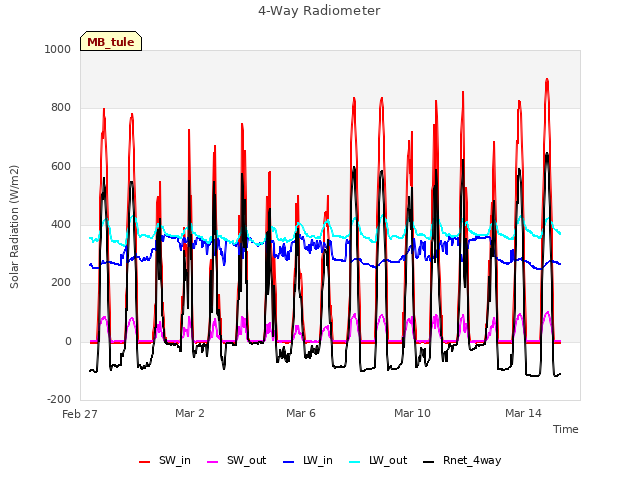Image resolution: width=640 pixels, height=480 pixels.
Task: Click the Solar Radiation (W/m2) axis title
Action: pyautogui.click(x=14, y=227)
